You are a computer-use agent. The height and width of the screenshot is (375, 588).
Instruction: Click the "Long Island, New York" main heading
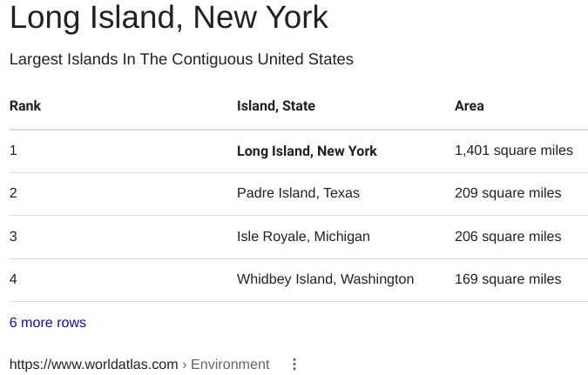click(x=168, y=17)
